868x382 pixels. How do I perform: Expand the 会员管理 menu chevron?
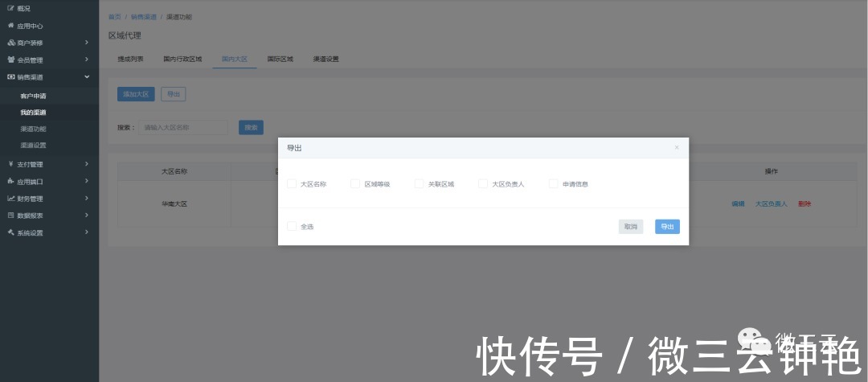click(x=87, y=60)
